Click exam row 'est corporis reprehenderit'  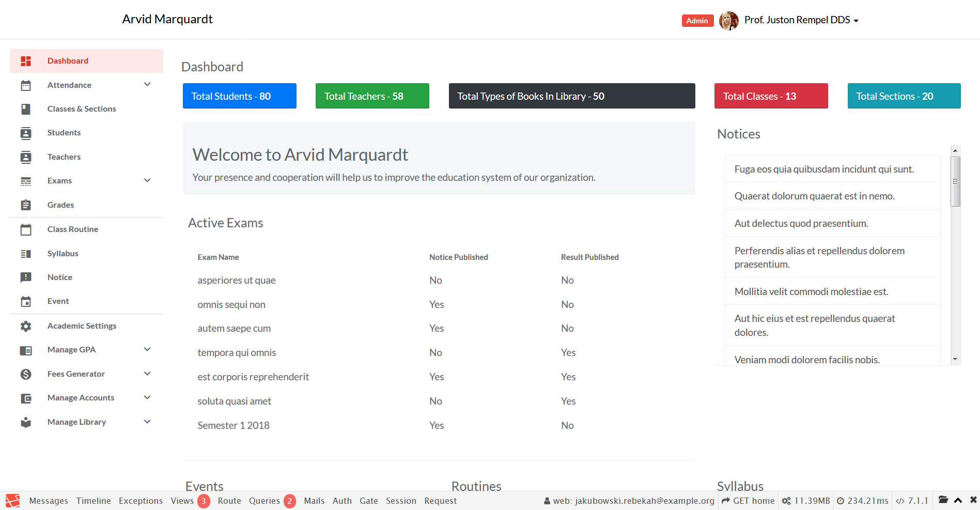pos(439,377)
